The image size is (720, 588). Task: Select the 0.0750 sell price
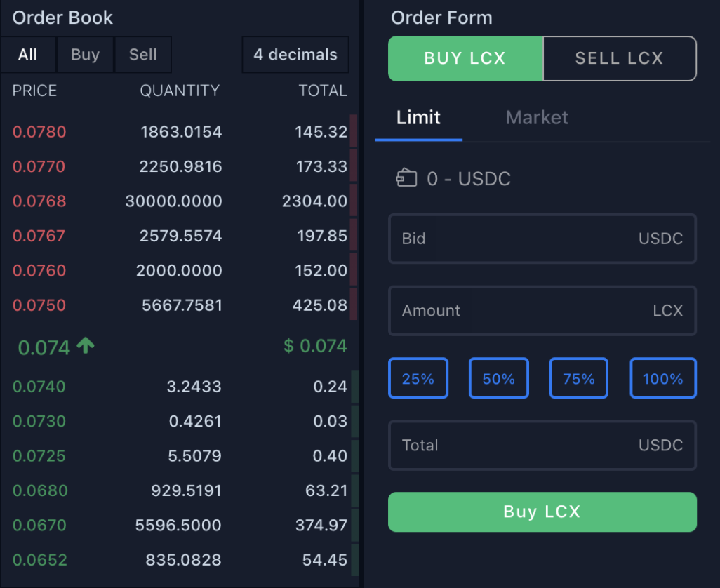pos(39,305)
